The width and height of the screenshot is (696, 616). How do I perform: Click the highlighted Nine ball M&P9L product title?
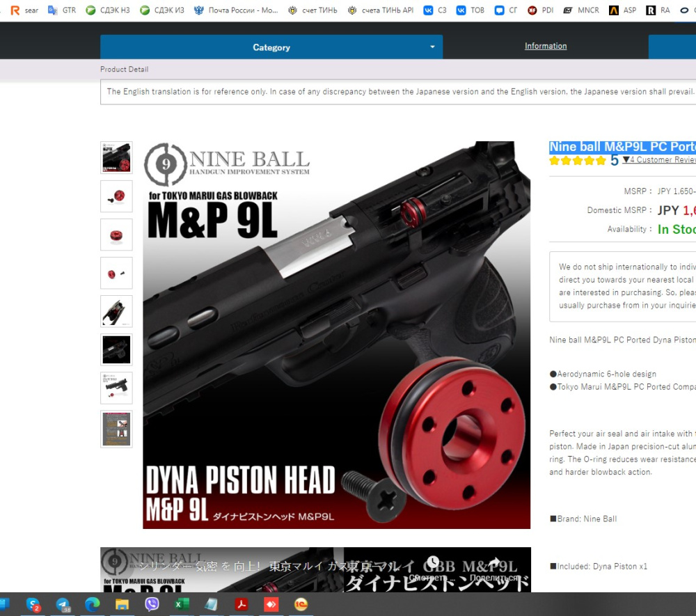[622, 147]
